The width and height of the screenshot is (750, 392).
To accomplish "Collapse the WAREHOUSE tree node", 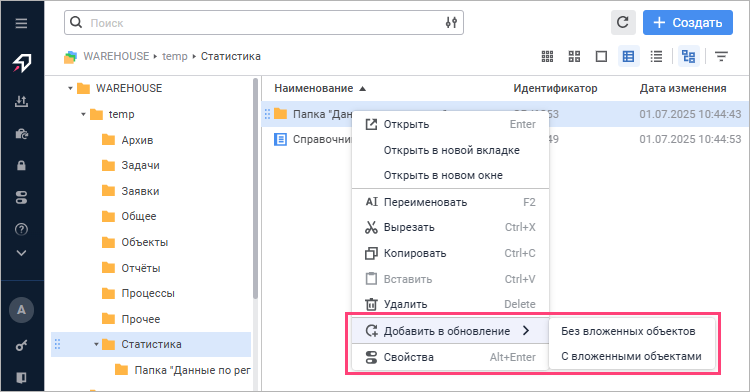I will (x=70, y=88).
